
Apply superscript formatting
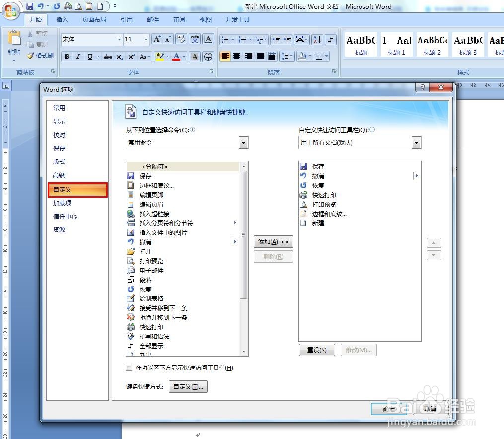tap(131, 57)
